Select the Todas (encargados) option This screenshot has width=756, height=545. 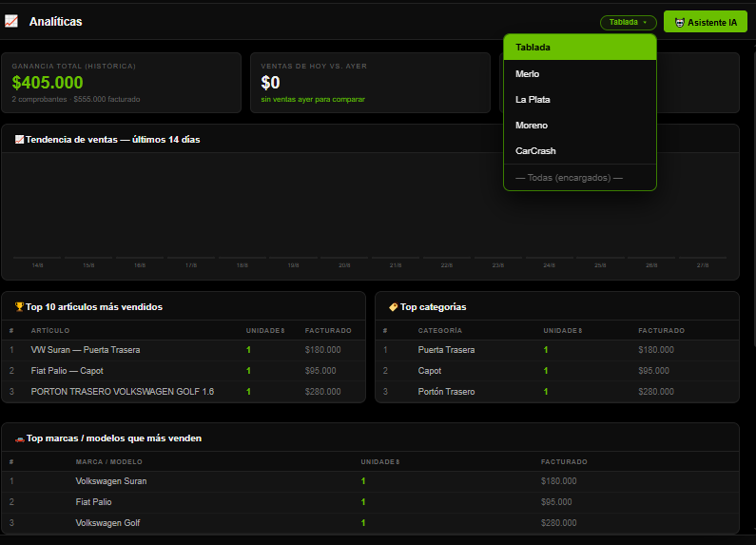[580, 178]
